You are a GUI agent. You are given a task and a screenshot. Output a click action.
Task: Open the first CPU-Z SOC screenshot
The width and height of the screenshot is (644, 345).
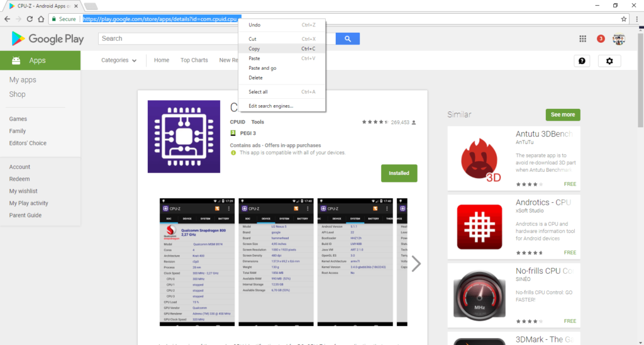coord(197,263)
